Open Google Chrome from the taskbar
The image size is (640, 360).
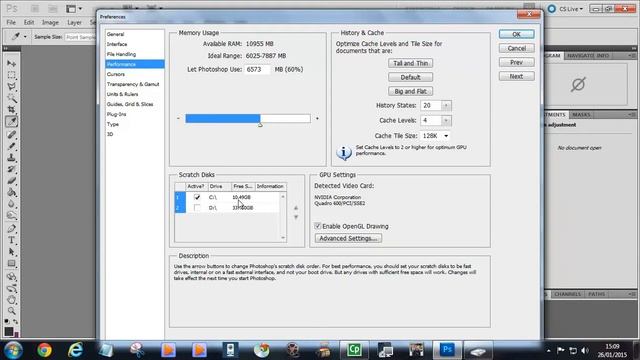(44, 350)
